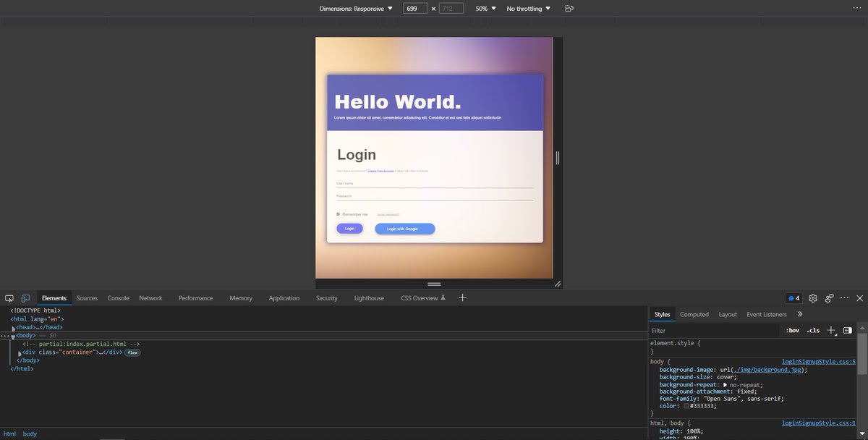Click the right-edge viewport resize handle
This screenshot has width=868, height=440.
(x=558, y=158)
